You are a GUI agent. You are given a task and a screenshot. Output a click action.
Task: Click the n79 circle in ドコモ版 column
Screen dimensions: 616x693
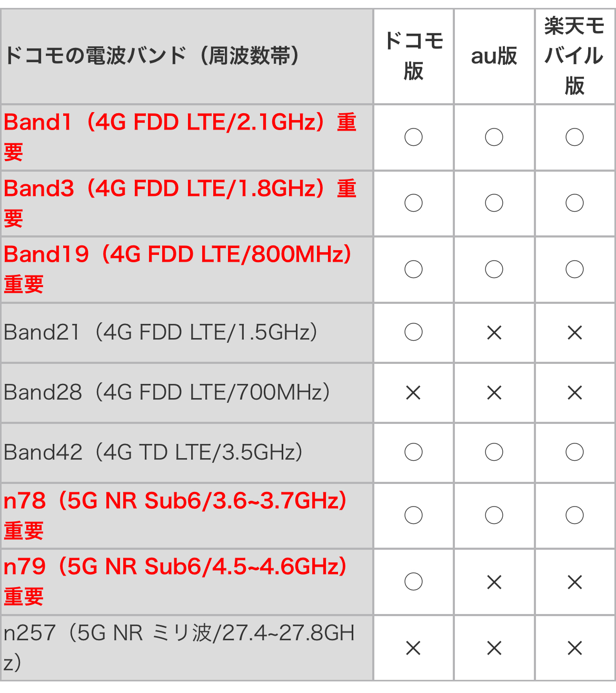pyautogui.click(x=413, y=582)
